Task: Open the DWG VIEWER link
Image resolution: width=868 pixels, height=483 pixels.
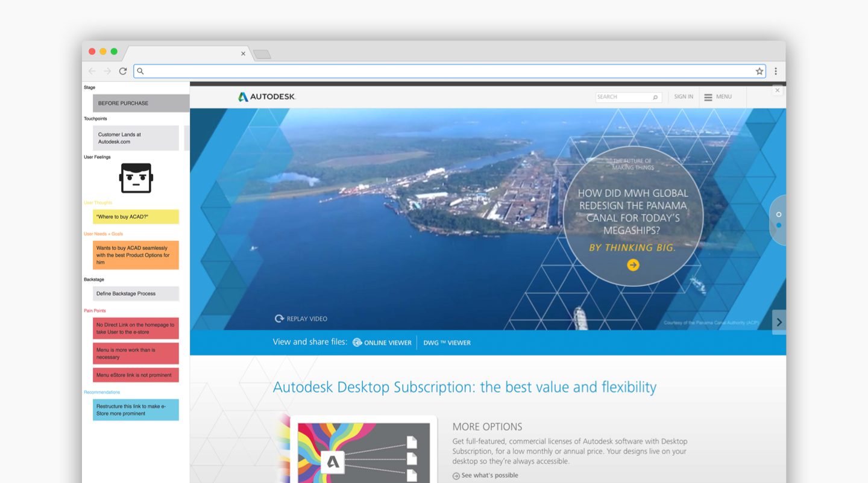Action: point(447,343)
